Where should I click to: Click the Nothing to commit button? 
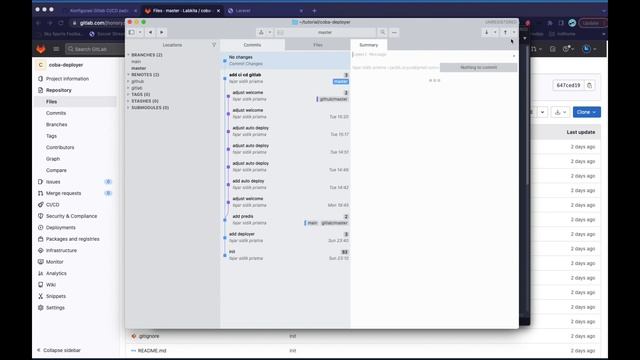(478, 68)
